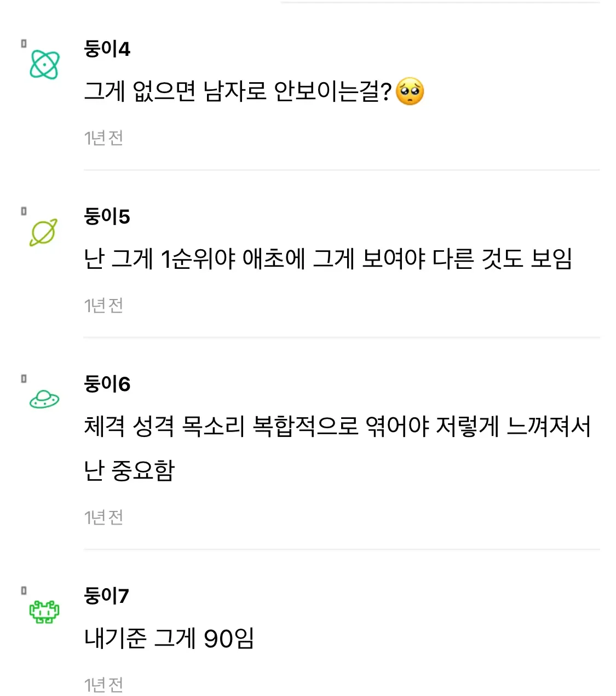Click the comment text '그게 없으면 남자로 안보이는걸?'
The width and height of the screenshot is (616, 696).
[x=238, y=91]
